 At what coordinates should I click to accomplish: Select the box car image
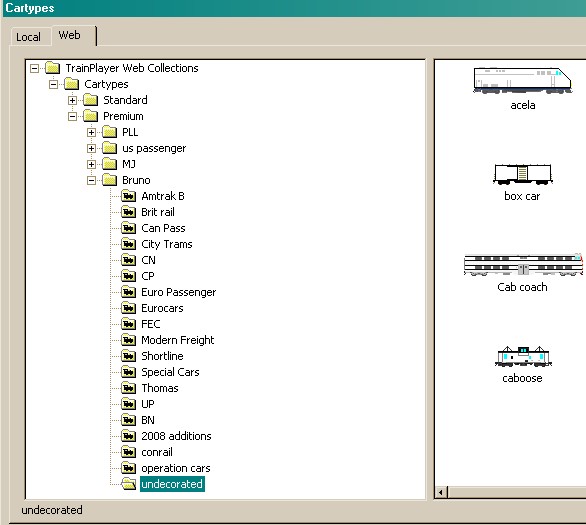pyautogui.click(x=522, y=175)
